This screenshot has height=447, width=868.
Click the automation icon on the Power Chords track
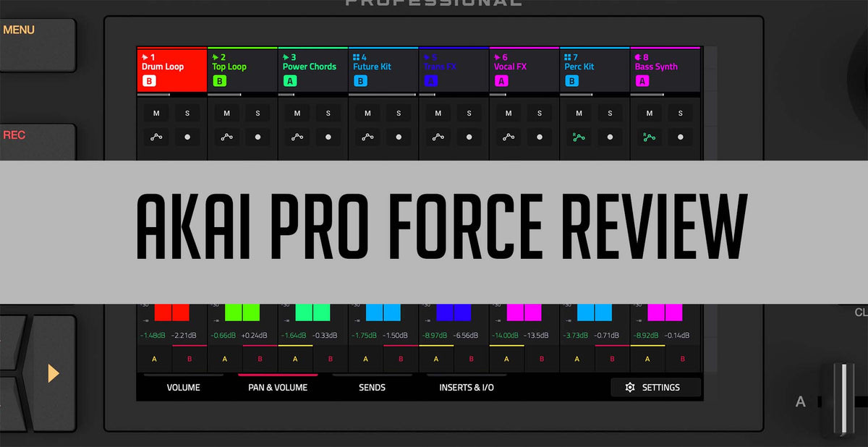tap(296, 137)
